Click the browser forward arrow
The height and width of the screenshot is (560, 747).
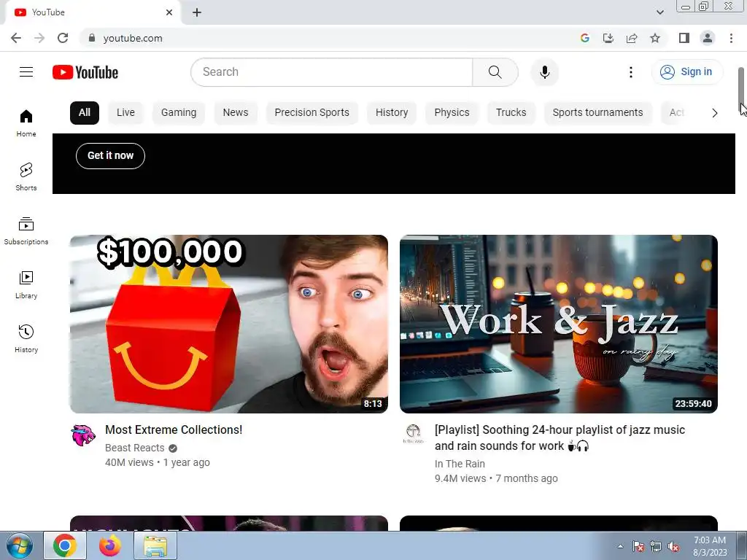39,38
